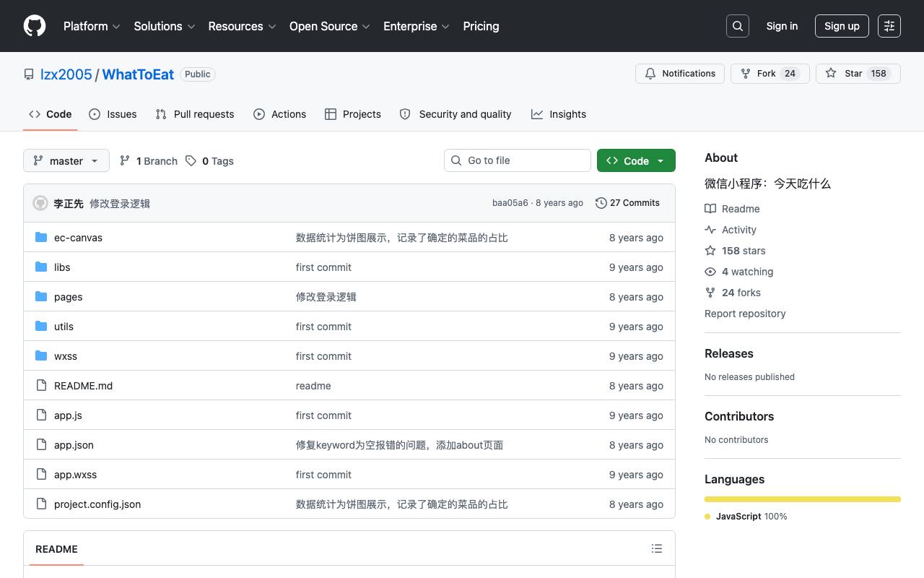Viewport: 924px width, 578px height.
Task: Open the JavaScript 100% language link
Action: click(746, 517)
